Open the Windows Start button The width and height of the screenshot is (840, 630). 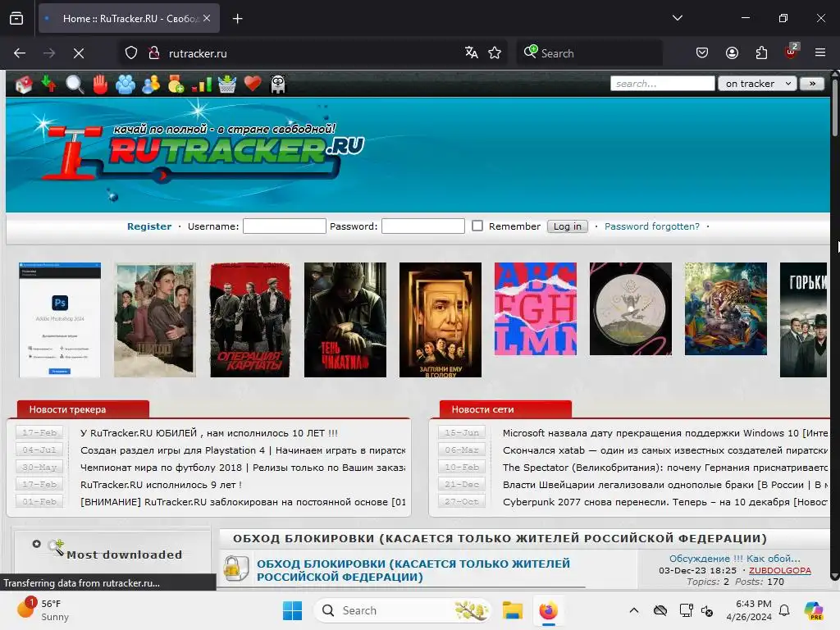[x=293, y=610]
